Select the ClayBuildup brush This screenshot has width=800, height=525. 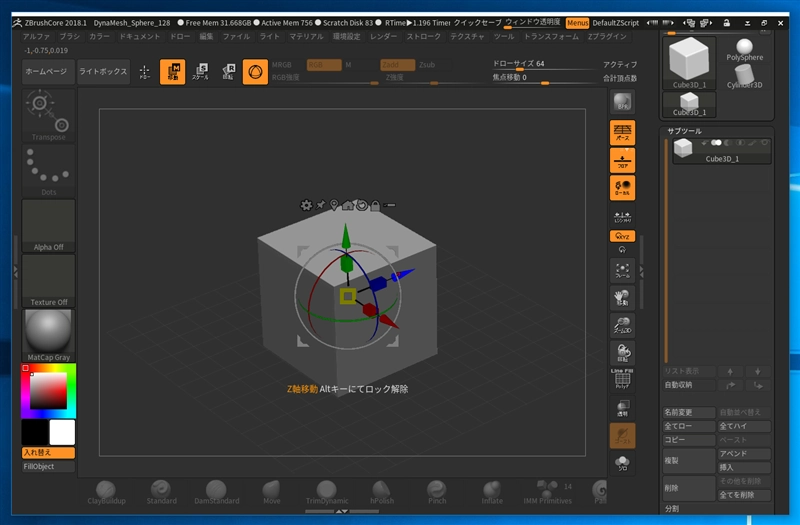click(x=106, y=492)
